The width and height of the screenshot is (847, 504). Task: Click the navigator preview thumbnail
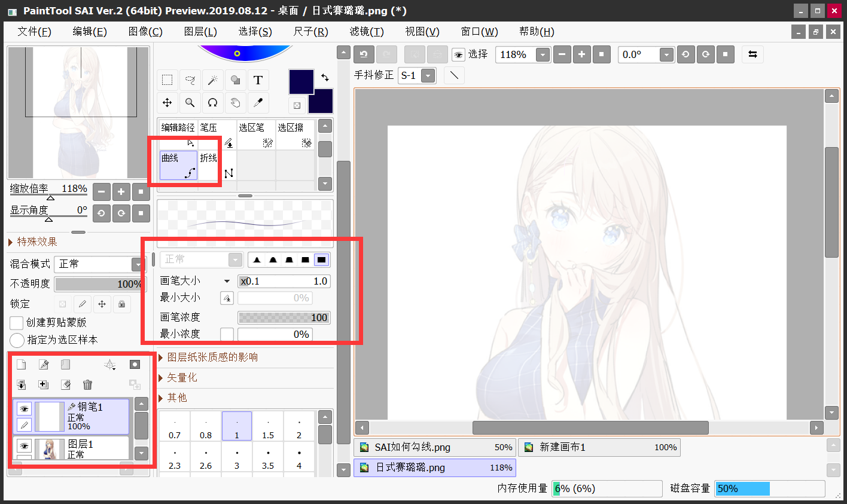(78, 112)
